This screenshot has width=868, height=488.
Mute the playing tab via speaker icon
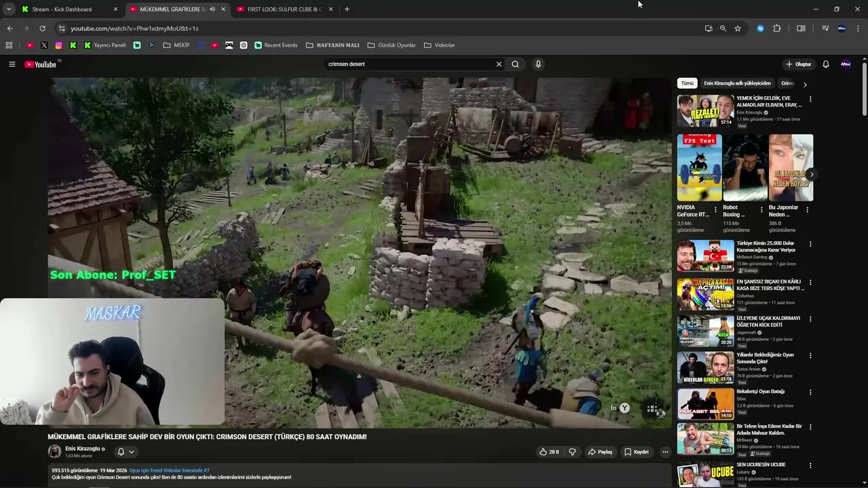212,9
